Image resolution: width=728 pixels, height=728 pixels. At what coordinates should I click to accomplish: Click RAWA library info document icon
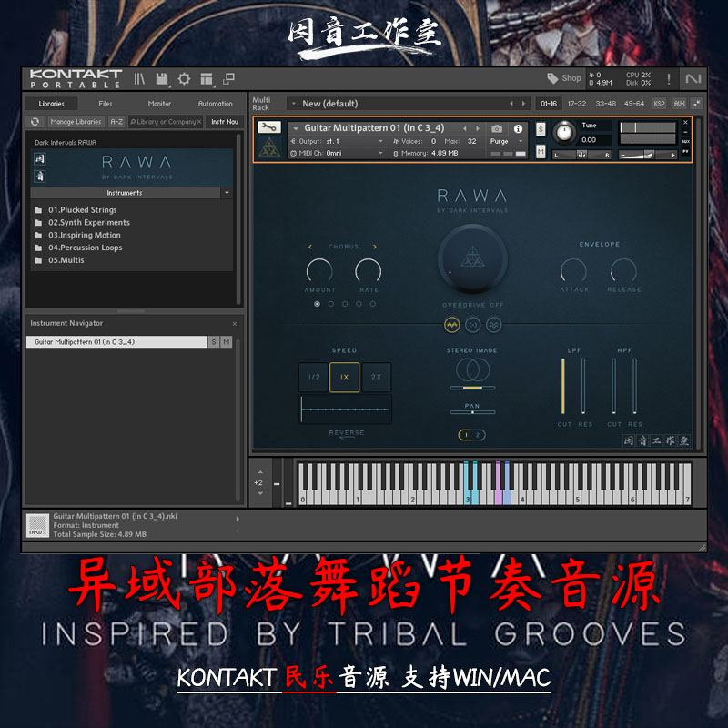pyautogui.click(x=40, y=176)
